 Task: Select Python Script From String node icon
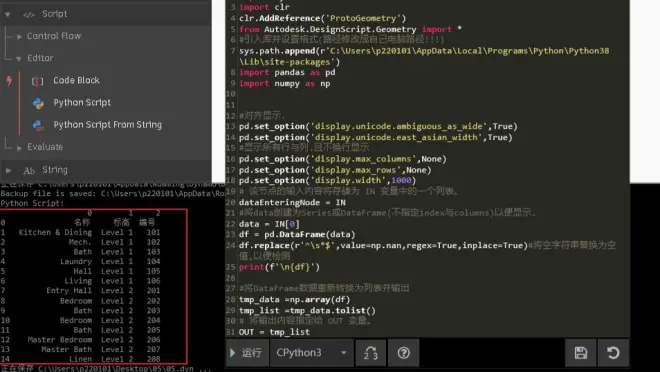point(38,125)
